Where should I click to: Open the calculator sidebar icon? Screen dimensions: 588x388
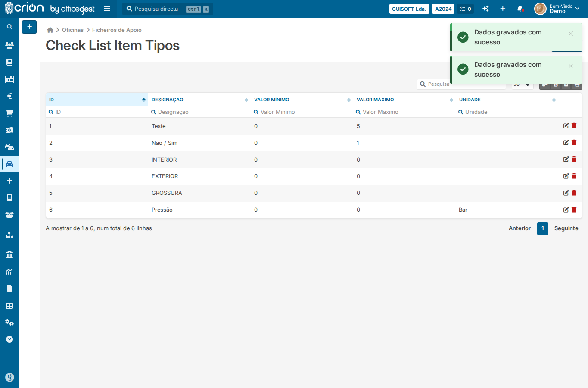[9, 198]
